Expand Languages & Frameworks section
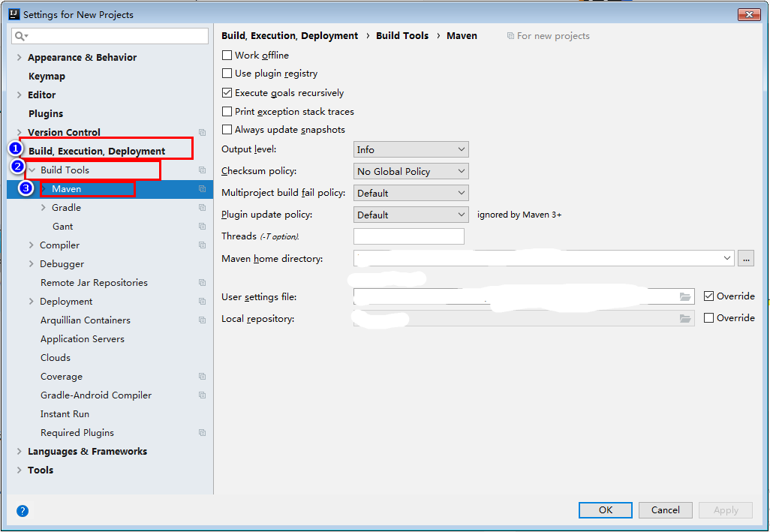 20,452
